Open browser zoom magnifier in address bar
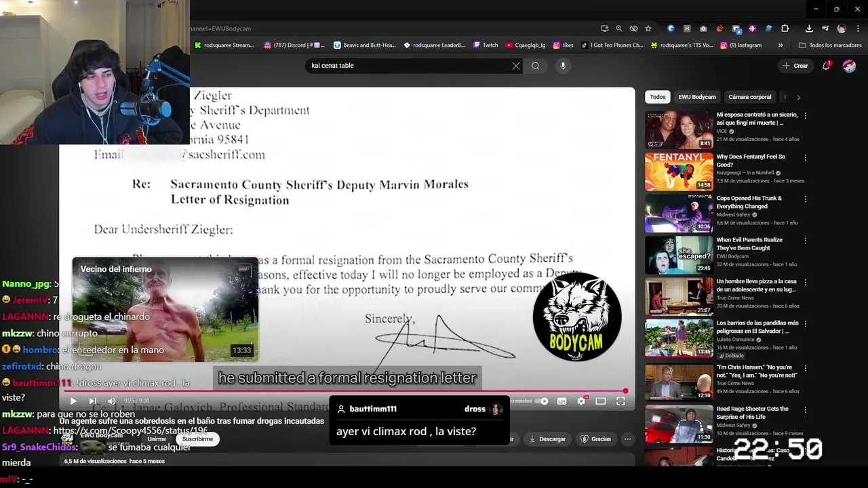 619,28
